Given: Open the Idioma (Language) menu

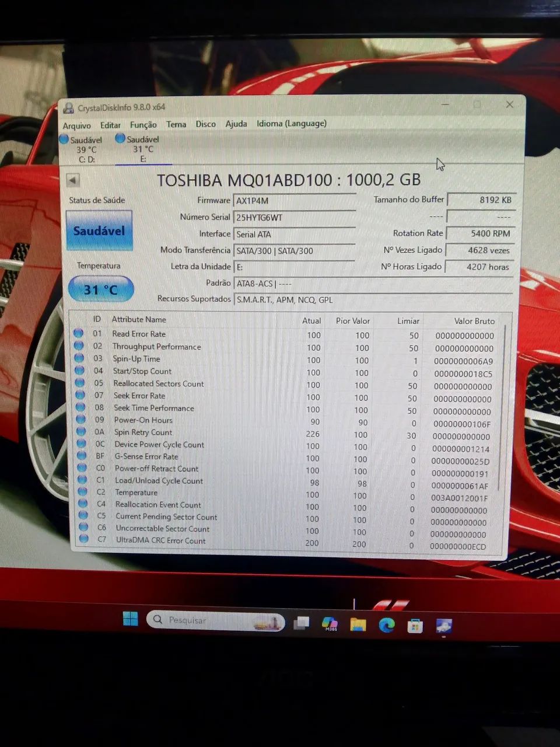Looking at the screenshot, I should point(292,123).
